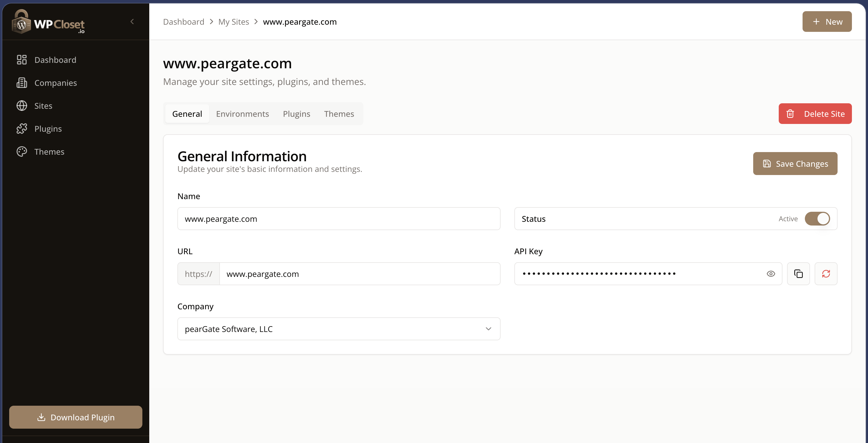Select the Dashboard icon in sidebar
868x443 pixels.
click(x=22, y=60)
